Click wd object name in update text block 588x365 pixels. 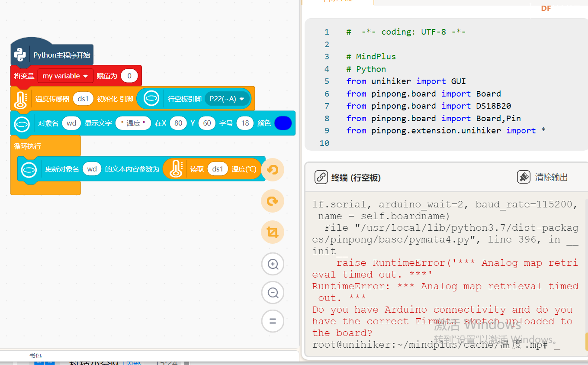click(x=92, y=169)
